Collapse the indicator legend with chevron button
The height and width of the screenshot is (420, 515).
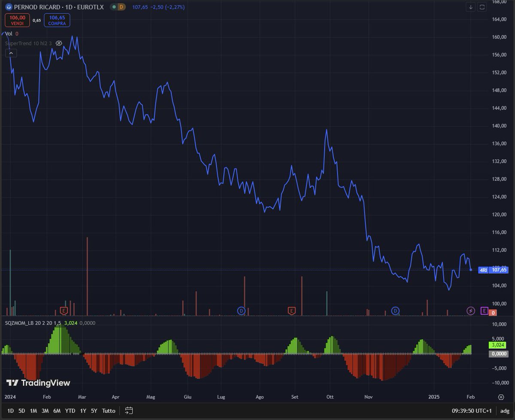pos(11,53)
